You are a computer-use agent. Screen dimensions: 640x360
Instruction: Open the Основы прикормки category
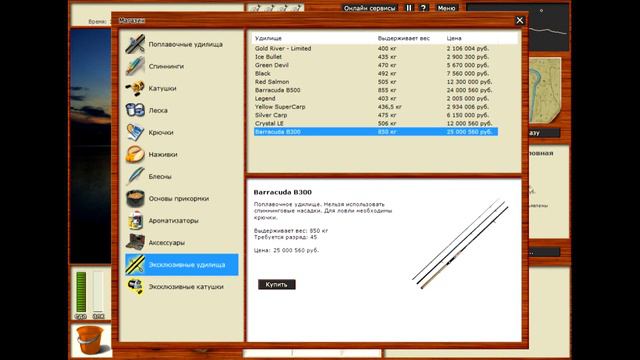[x=182, y=198]
